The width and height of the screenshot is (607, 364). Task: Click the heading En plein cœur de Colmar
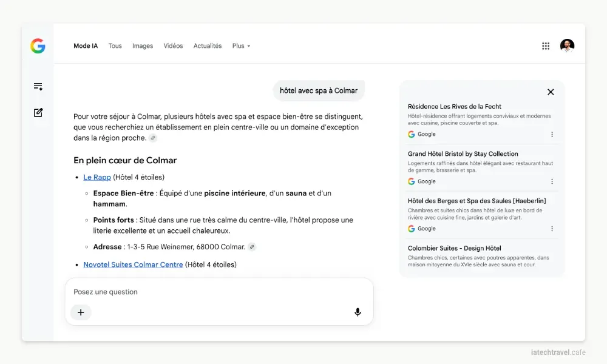tap(125, 160)
